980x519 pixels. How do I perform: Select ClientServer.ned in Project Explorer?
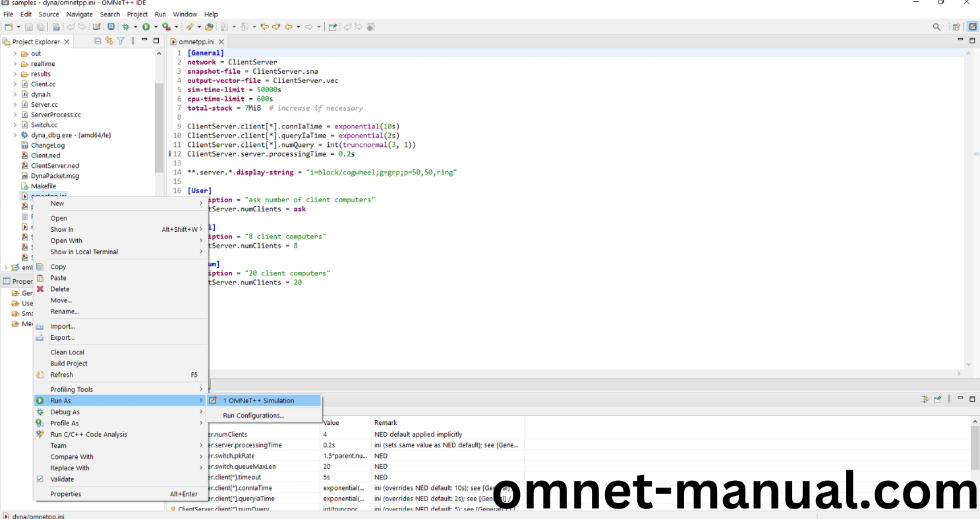(x=55, y=166)
